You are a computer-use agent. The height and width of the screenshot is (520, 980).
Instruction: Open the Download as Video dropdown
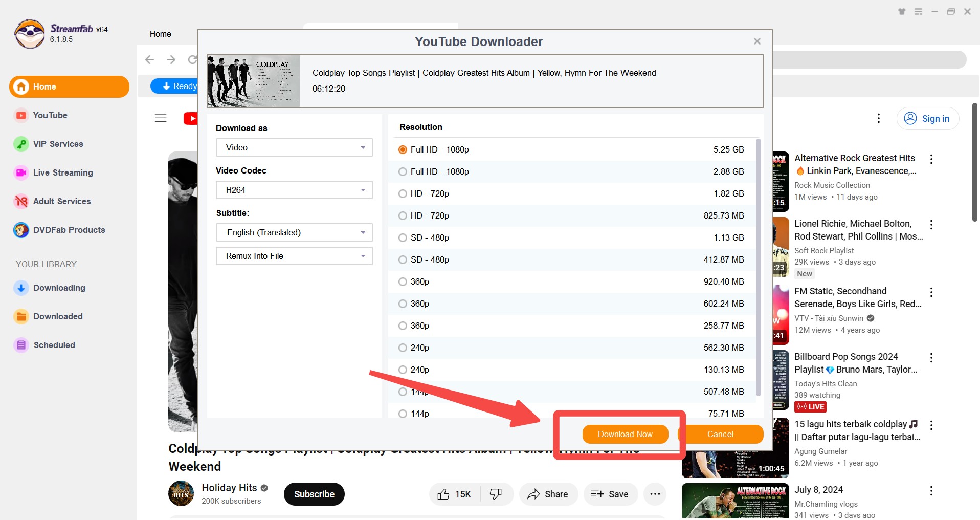(294, 147)
